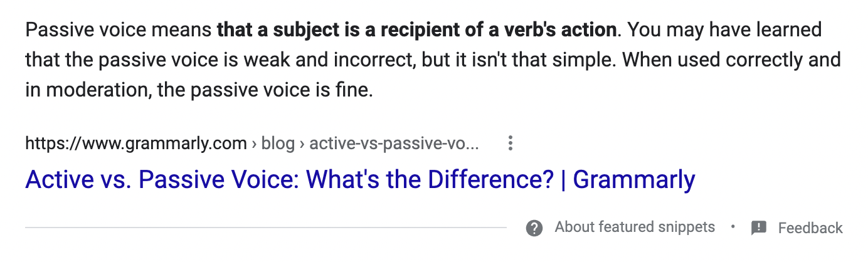Screen dimensions: 868x262
Task: Open the three-dot menu beside the Grammarly URL
Action: coord(511,144)
